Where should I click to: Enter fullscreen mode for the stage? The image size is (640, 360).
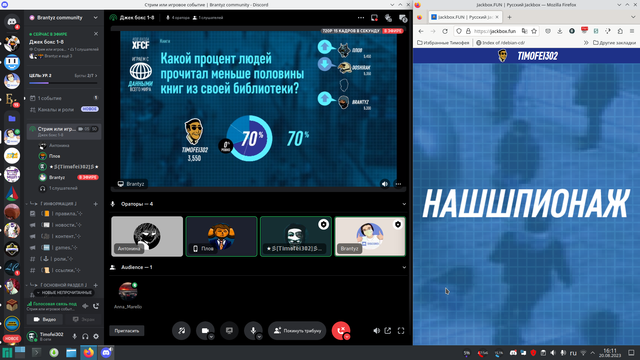[x=401, y=331]
